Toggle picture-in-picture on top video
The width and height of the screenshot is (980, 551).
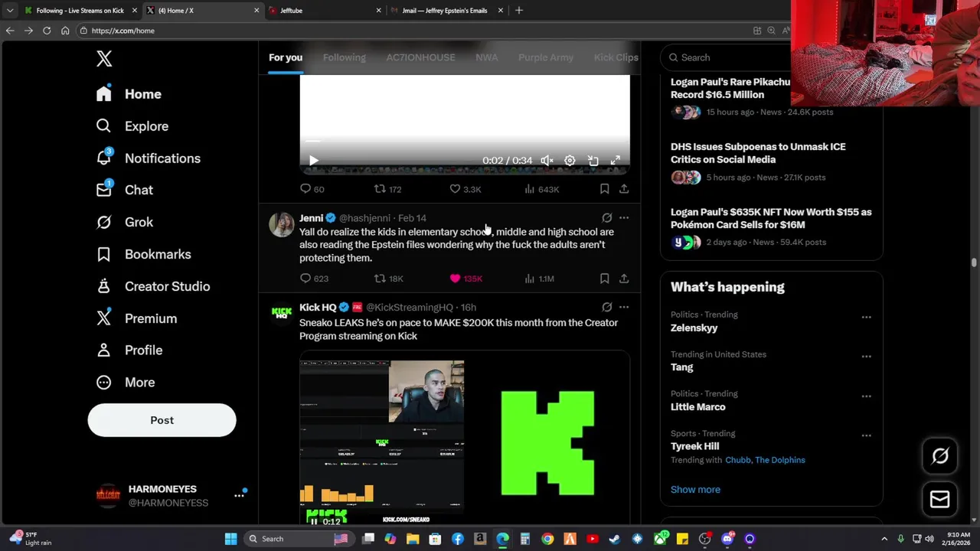pyautogui.click(x=593, y=161)
